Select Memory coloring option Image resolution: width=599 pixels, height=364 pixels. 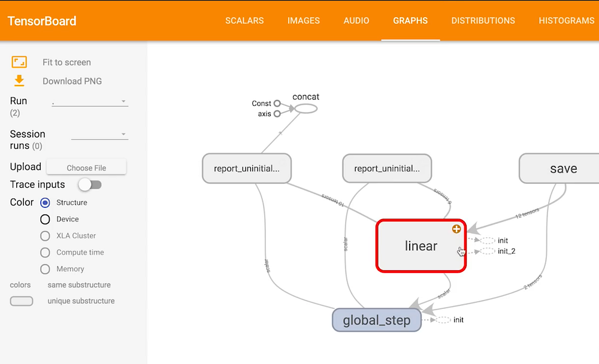click(45, 269)
